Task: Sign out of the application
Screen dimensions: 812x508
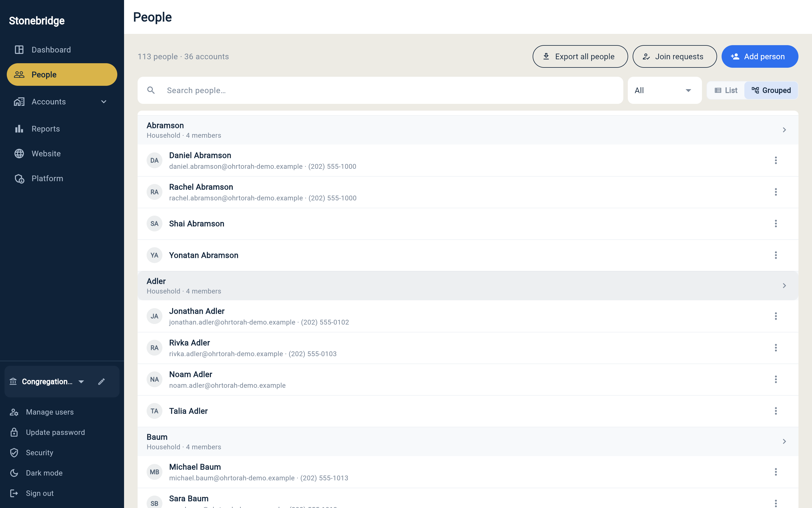Action: tap(62, 493)
